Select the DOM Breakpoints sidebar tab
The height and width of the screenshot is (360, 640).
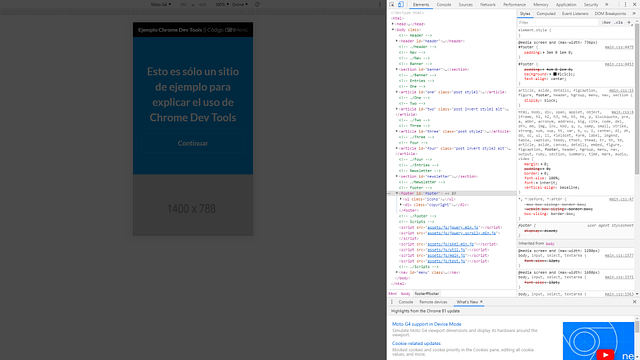pyautogui.click(x=610, y=13)
